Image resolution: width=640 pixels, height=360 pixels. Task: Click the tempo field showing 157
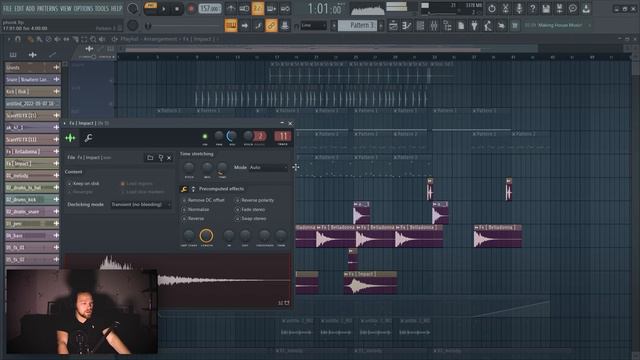(210, 9)
